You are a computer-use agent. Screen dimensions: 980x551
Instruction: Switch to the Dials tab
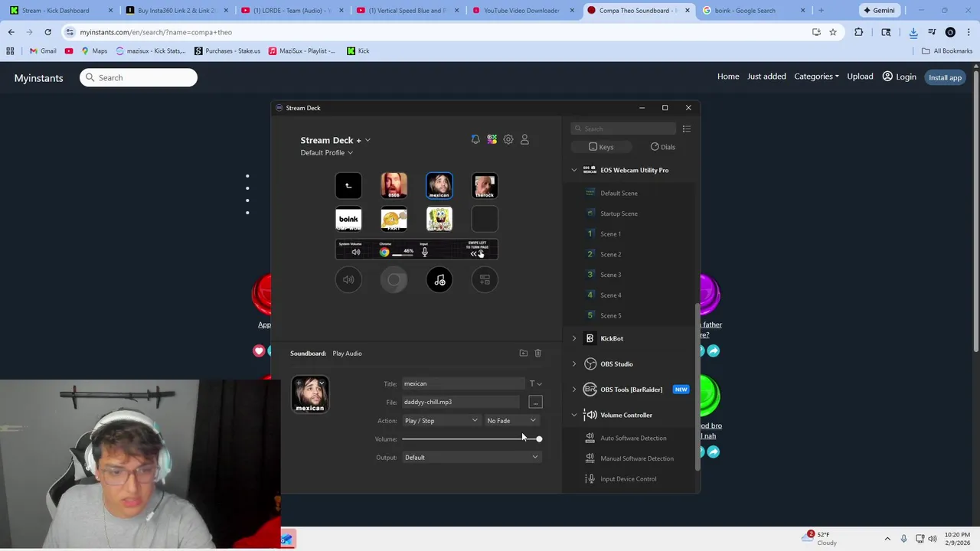(x=663, y=147)
